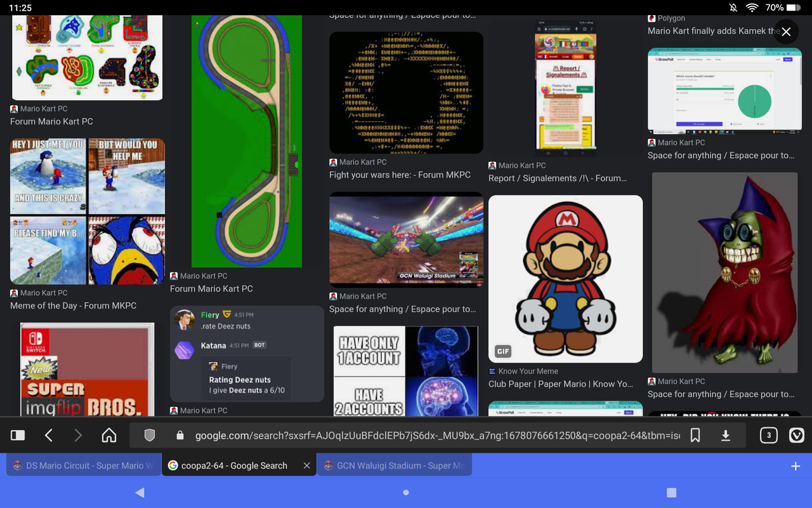The height and width of the screenshot is (508, 812).
Task: Open the browser home page icon
Action: (109, 435)
